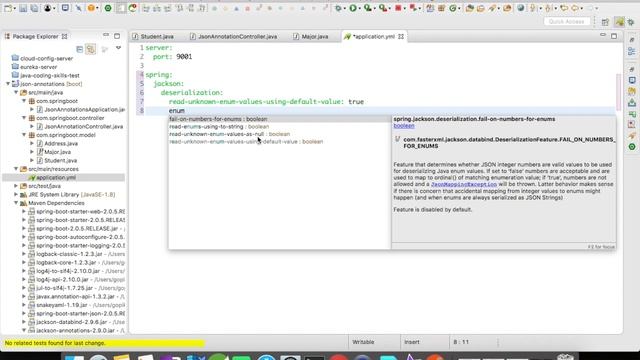The height and width of the screenshot is (360, 640).
Task: Collapse the json-annotations project node
Action: pyautogui.click(x=8, y=84)
